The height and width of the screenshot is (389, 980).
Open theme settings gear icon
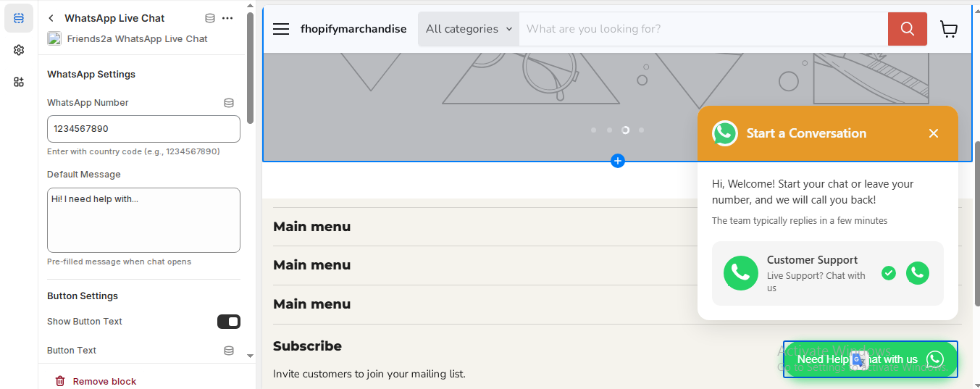[x=19, y=50]
